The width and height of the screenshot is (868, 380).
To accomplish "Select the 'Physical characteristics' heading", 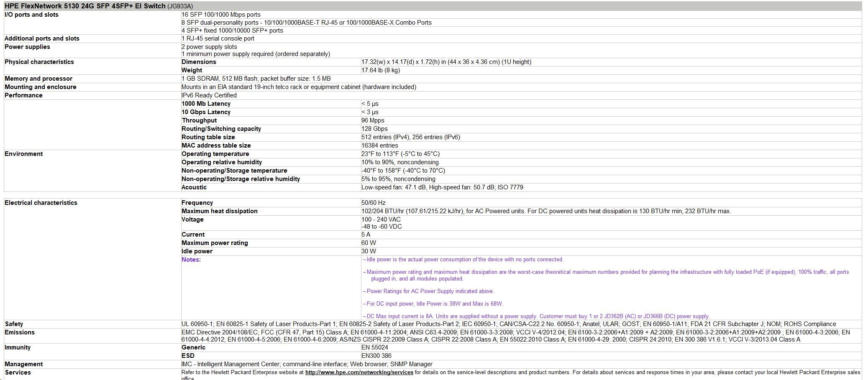I will [x=39, y=62].
